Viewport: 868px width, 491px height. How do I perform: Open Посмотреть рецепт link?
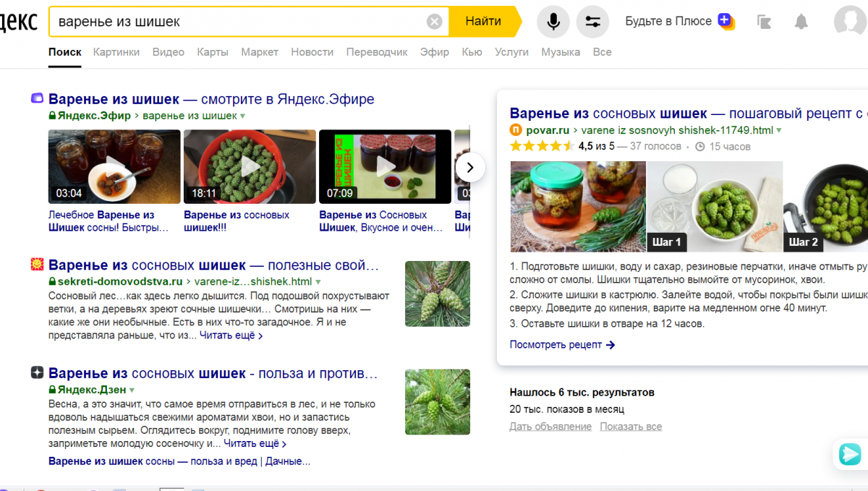coord(562,345)
